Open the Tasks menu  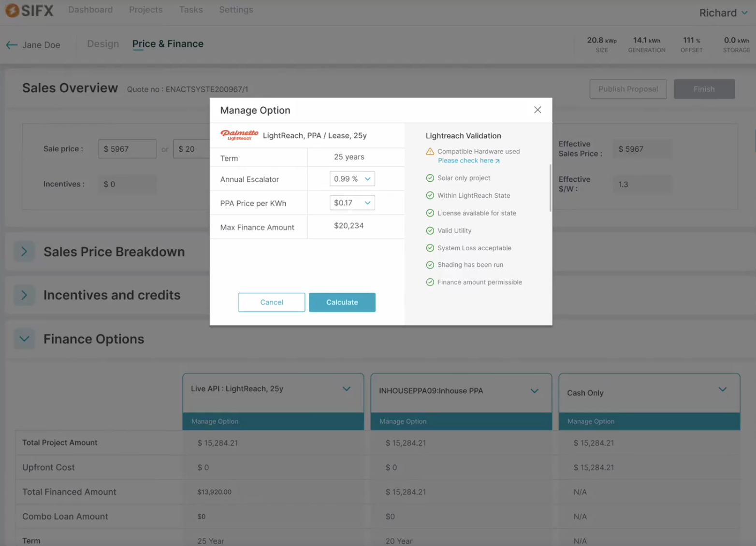point(191,10)
